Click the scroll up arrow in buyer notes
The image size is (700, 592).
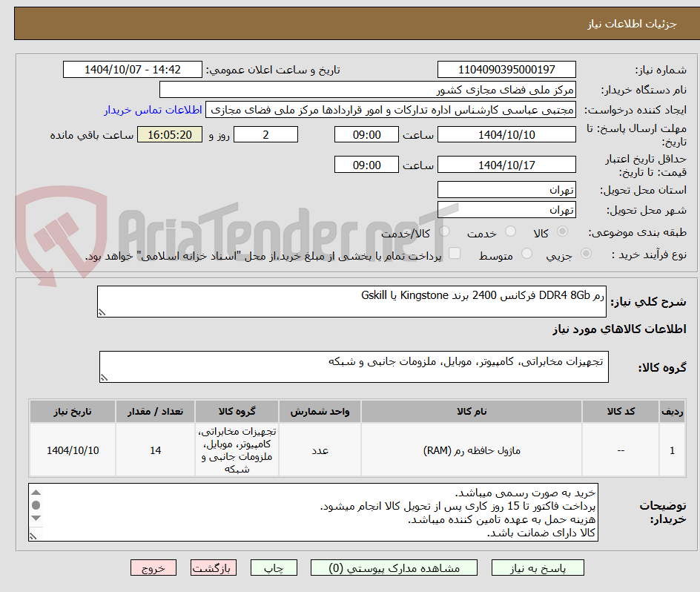click(x=36, y=493)
